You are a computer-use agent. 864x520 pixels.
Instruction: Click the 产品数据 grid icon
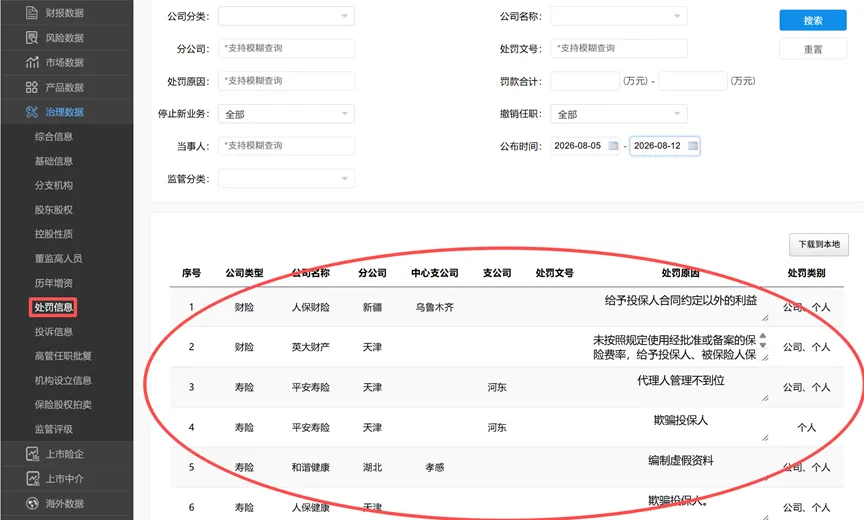coord(32,87)
